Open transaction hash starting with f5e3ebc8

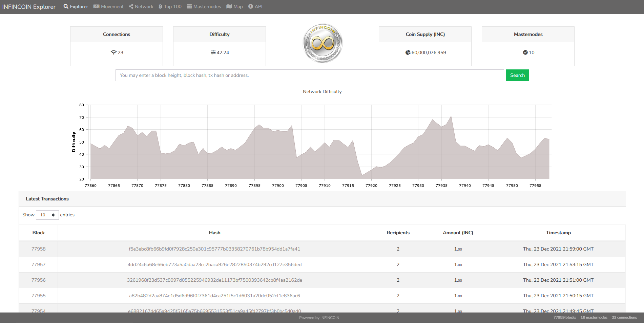coord(214,249)
